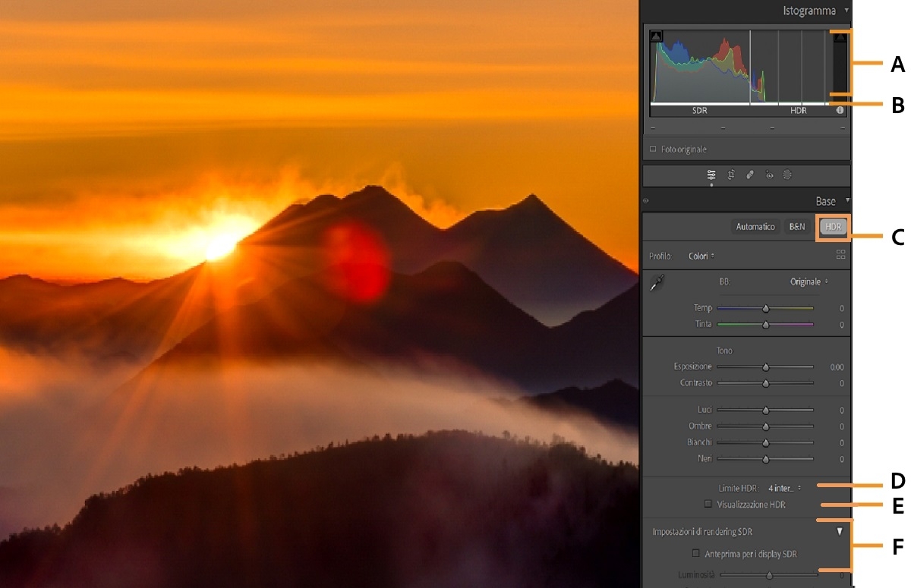Click the Temp value field
The height and width of the screenshot is (588, 911).
click(x=841, y=309)
